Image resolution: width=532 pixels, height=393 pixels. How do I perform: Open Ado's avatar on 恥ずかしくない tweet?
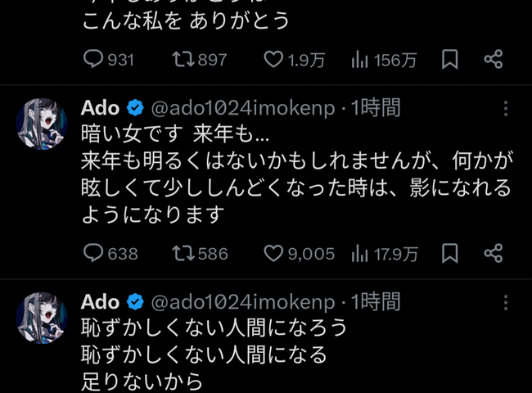42,317
